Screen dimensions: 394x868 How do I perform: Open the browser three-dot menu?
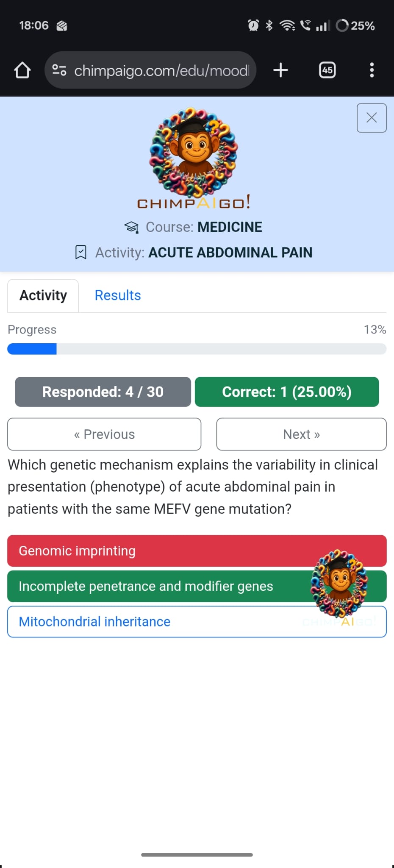[372, 70]
